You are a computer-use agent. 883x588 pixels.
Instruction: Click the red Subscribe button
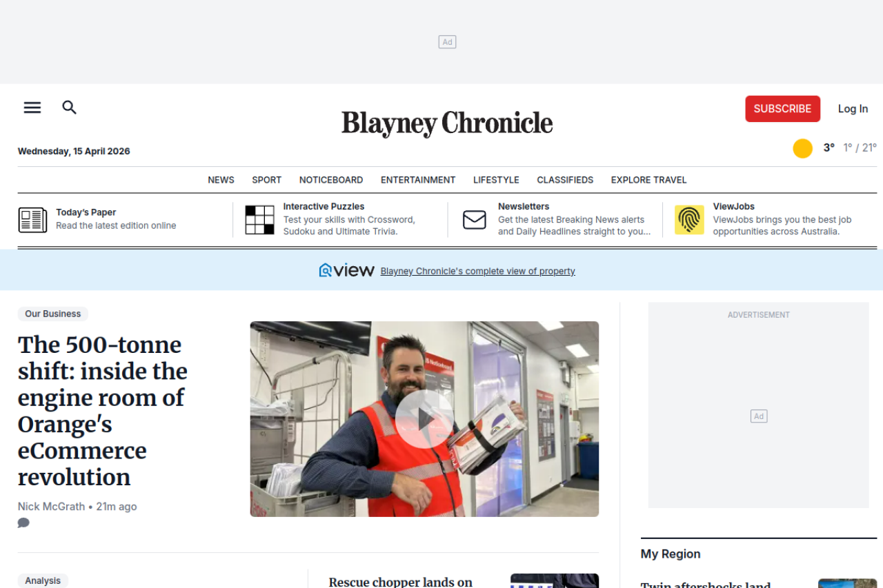point(782,109)
